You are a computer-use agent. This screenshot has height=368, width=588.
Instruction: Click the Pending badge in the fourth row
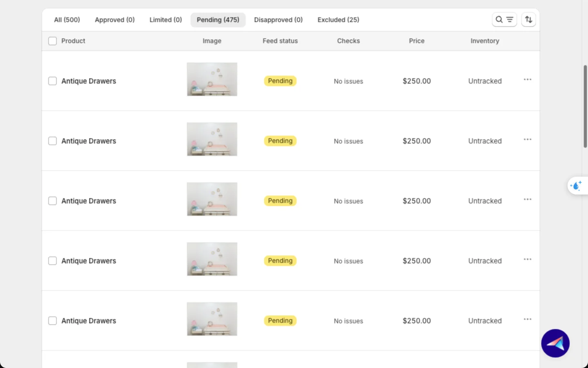tap(280, 261)
